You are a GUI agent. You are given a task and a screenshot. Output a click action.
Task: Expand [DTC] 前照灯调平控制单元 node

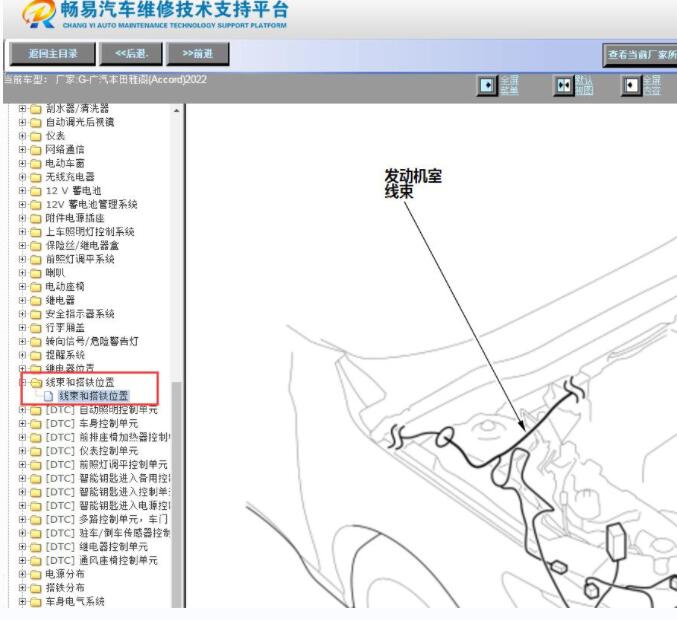pyautogui.click(x=22, y=465)
